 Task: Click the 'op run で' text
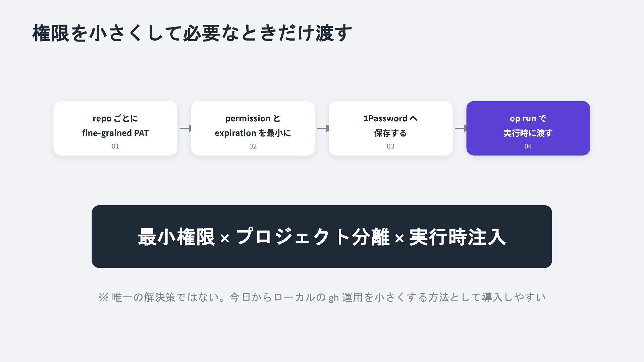pyautogui.click(x=528, y=118)
